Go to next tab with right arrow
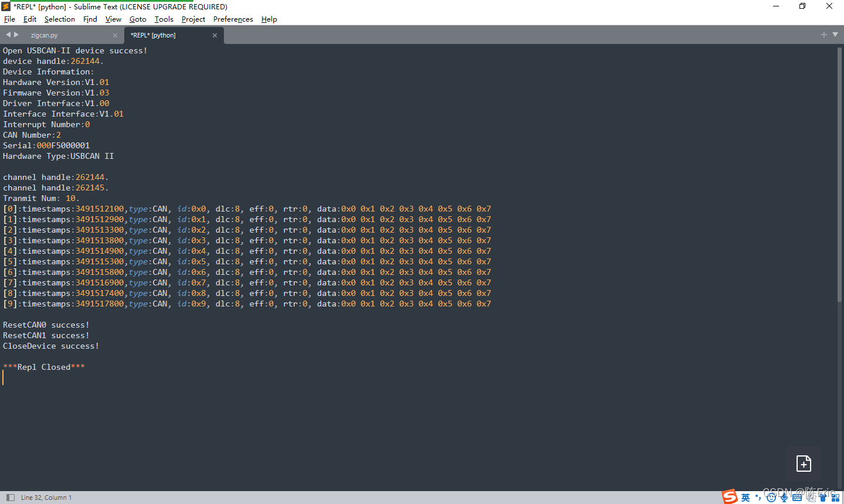 click(x=16, y=35)
